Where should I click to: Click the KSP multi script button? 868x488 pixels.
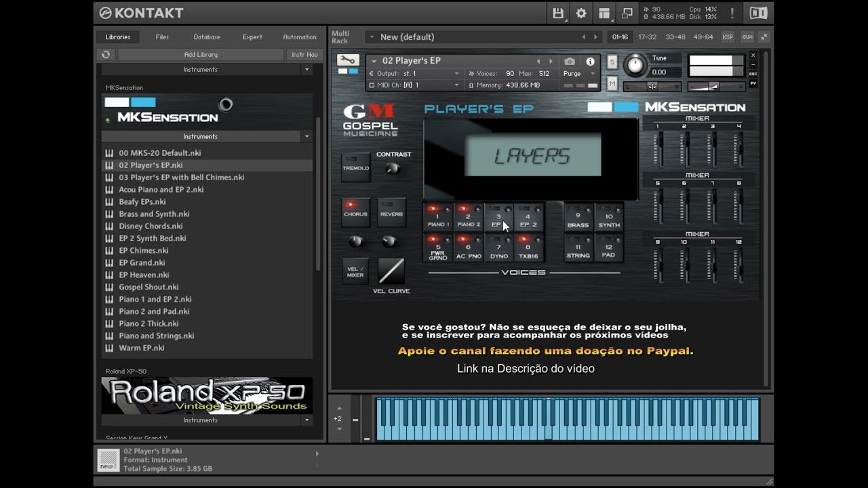coord(728,37)
